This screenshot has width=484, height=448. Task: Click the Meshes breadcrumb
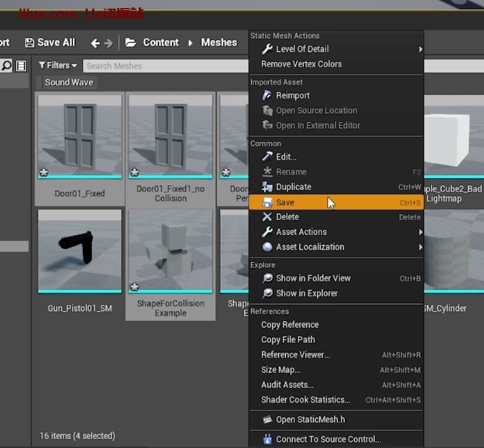click(x=219, y=43)
